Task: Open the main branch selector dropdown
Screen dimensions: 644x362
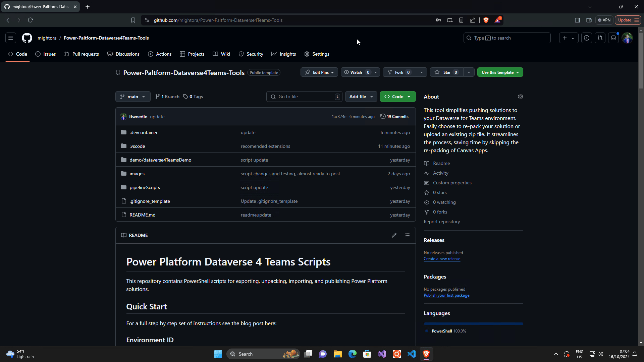Action: (132, 97)
